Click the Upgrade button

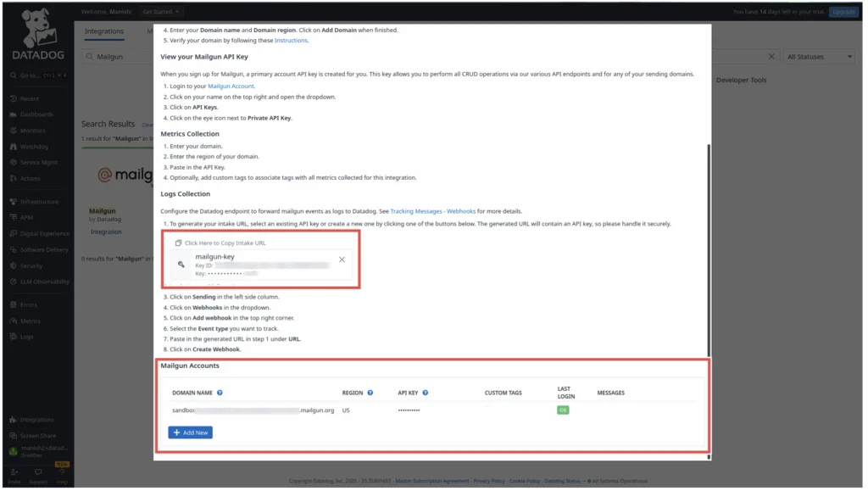pyautogui.click(x=843, y=12)
